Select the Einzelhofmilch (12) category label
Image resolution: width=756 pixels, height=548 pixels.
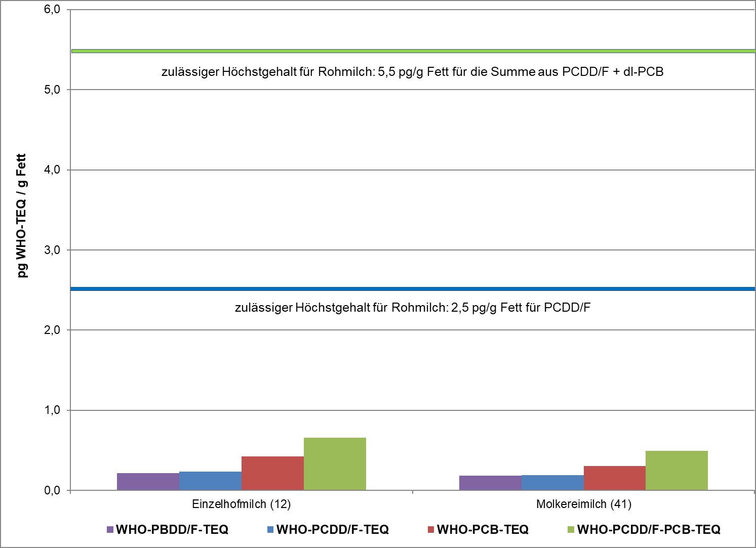point(242,504)
